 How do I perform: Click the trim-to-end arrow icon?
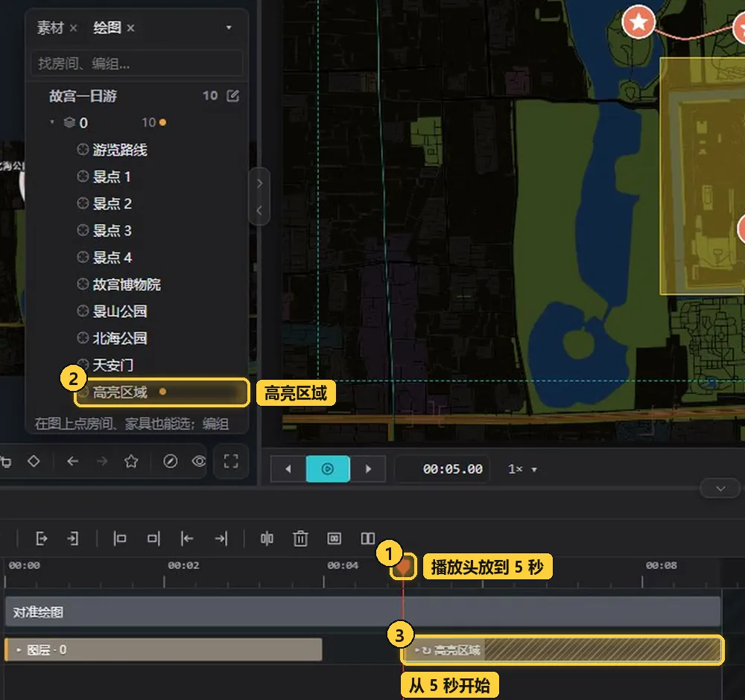click(x=221, y=538)
